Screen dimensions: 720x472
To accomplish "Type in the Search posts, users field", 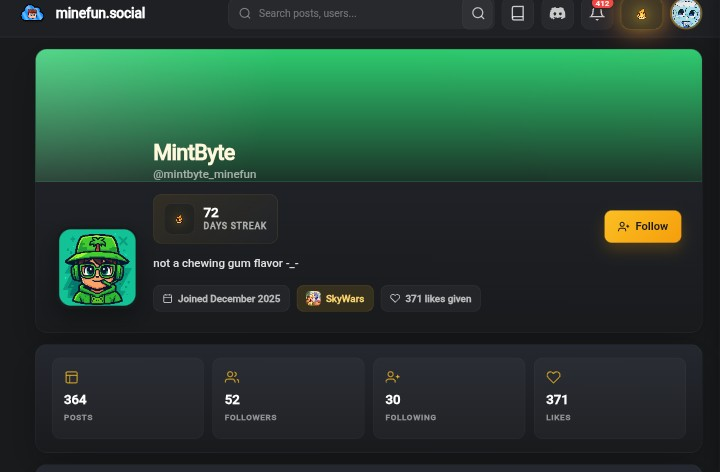I will click(350, 14).
